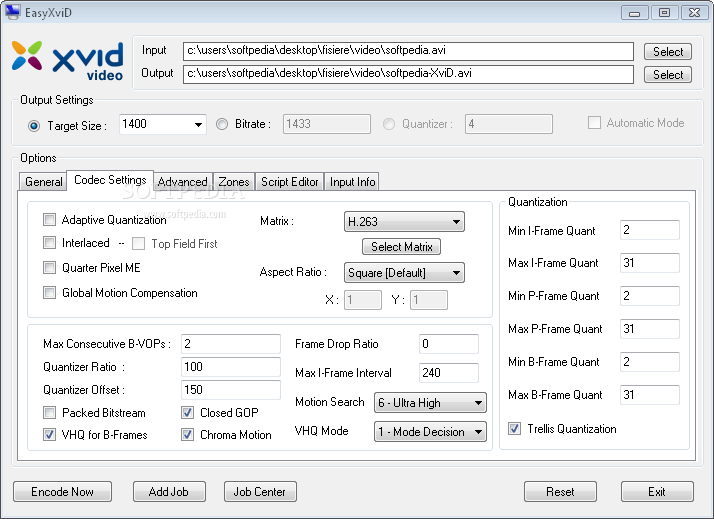The image size is (714, 519).
Task: Uncheck the Closed GOP checkbox
Action: point(187,412)
